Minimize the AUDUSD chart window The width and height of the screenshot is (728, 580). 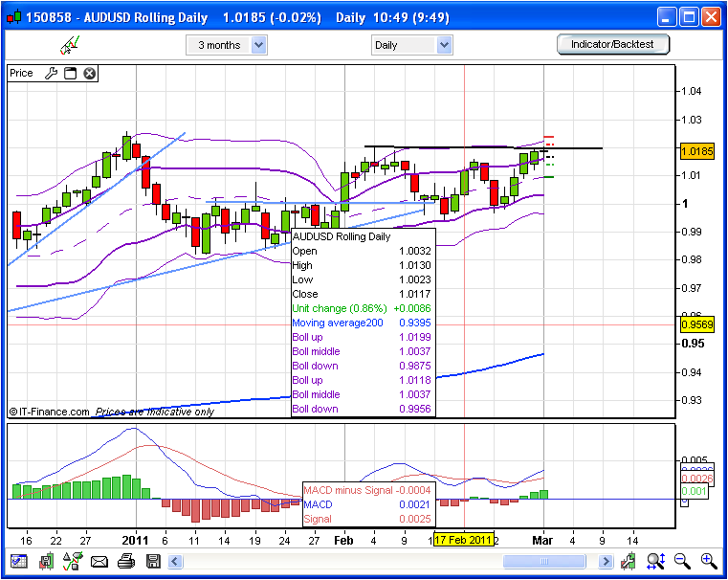[667, 17]
